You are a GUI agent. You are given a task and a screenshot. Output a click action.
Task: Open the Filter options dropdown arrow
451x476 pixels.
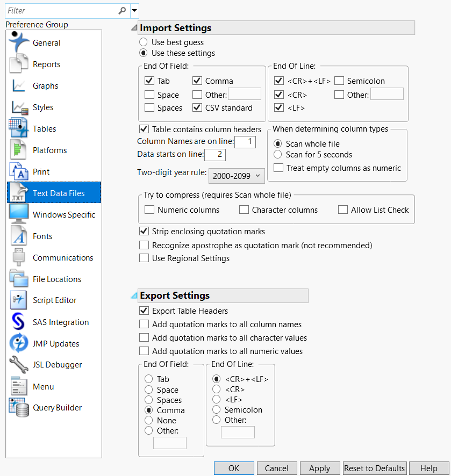134,11
